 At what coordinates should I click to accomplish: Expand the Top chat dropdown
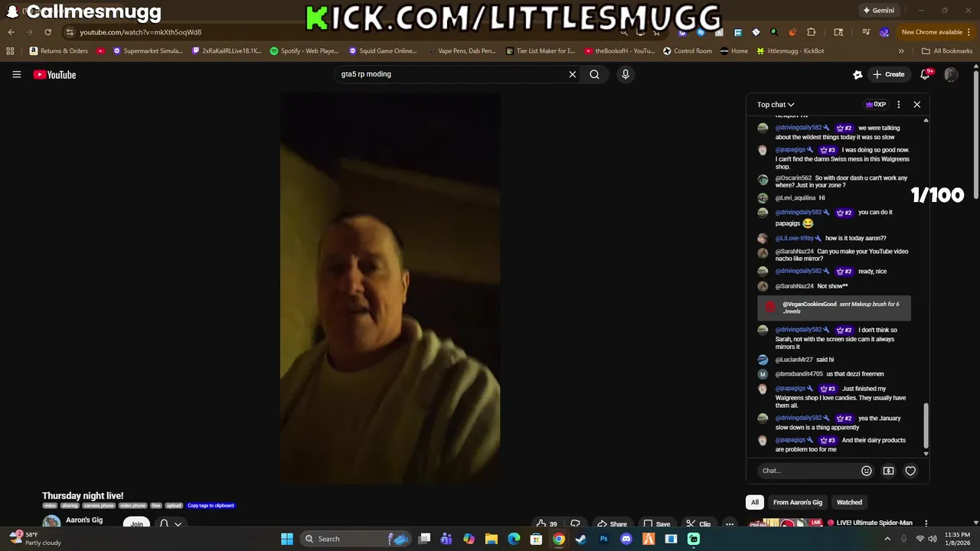pos(776,104)
